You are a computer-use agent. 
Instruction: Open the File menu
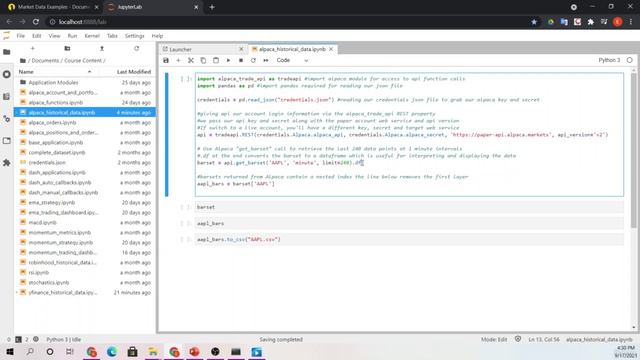[20, 36]
